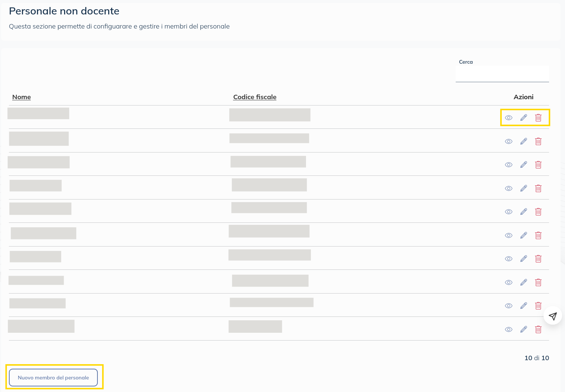Click the Cerca search input field
The height and width of the screenshot is (392, 565).
pyautogui.click(x=502, y=74)
